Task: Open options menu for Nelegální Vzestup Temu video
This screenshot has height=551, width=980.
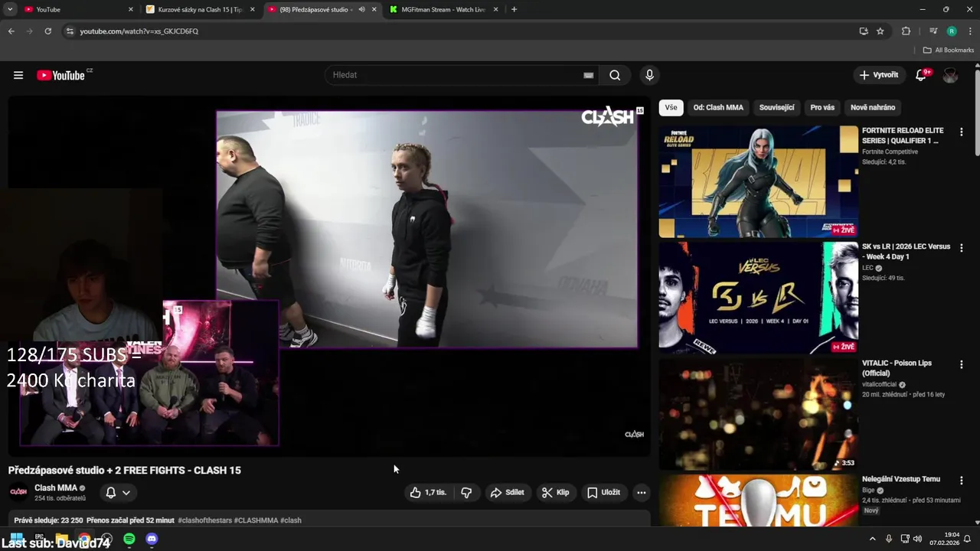Action: [962, 480]
